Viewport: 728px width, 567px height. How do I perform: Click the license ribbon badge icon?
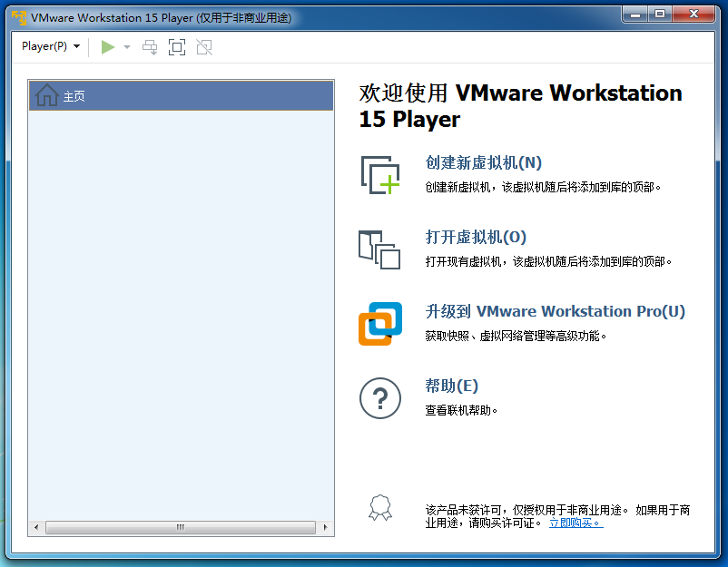pyautogui.click(x=380, y=507)
